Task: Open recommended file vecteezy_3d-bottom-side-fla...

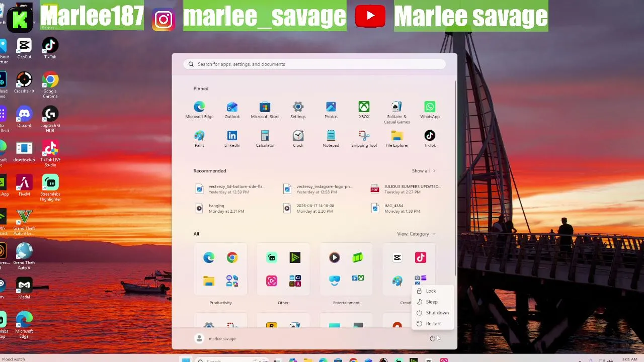Action: (231, 189)
